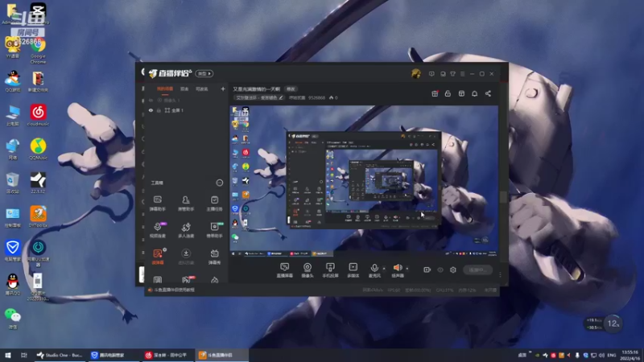This screenshot has height=362, width=644.
Task: Click the live preview canvas
Action: (364, 181)
